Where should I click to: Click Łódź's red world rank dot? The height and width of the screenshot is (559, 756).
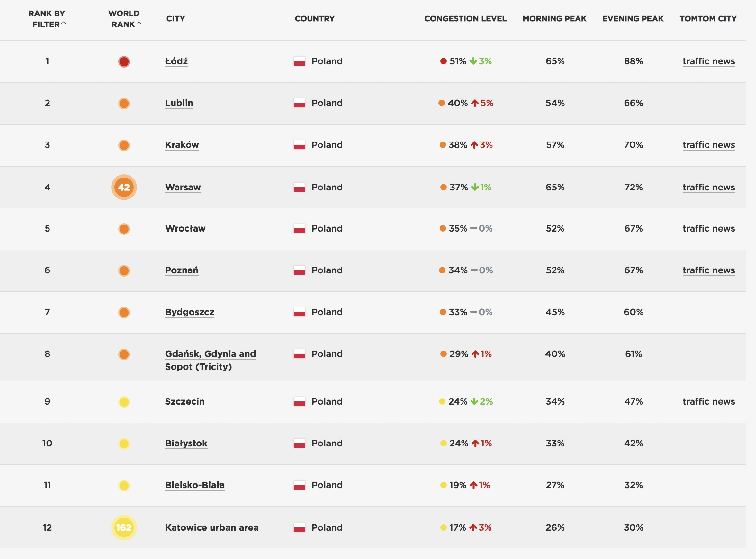124,61
